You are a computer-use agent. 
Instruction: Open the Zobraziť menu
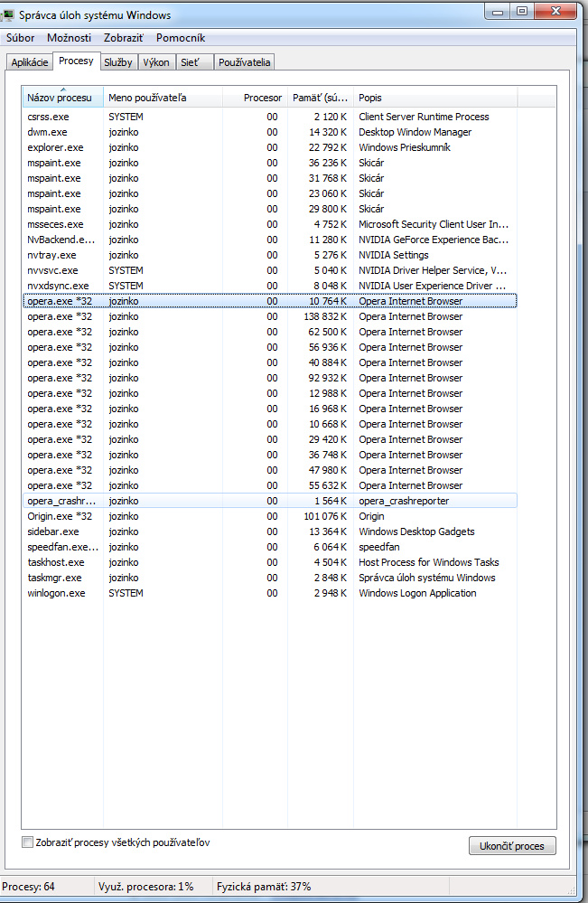123,38
